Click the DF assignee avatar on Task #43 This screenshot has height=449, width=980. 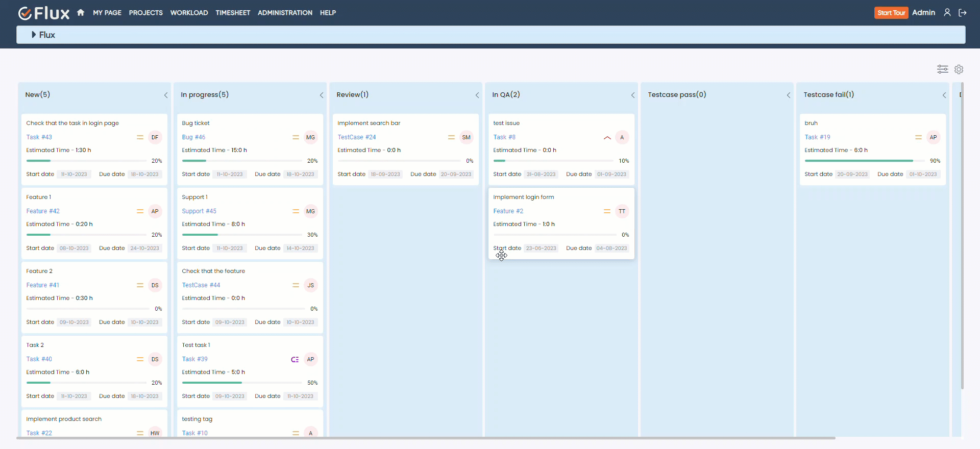pos(155,137)
